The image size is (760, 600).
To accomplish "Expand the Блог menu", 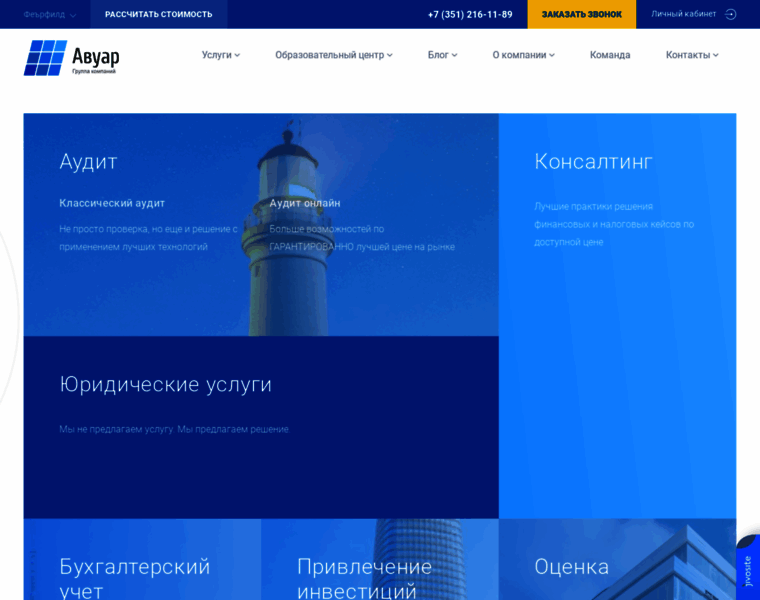I will tap(442, 55).
